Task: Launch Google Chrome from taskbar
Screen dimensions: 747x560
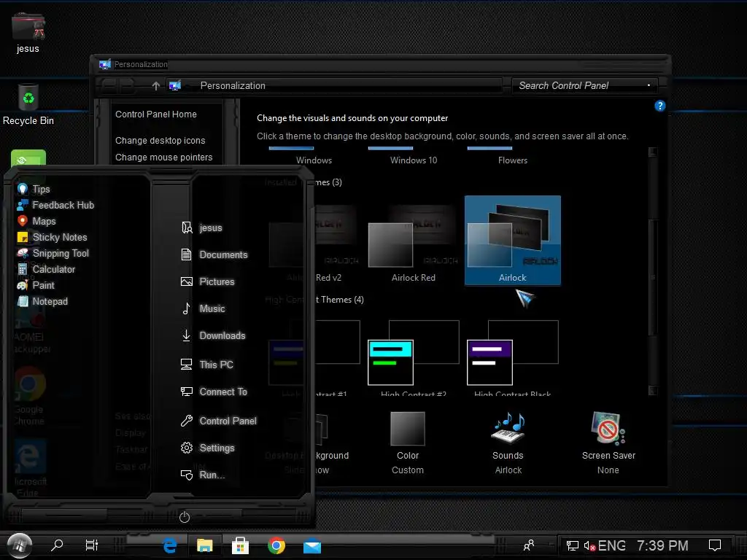Action: point(276,545)
